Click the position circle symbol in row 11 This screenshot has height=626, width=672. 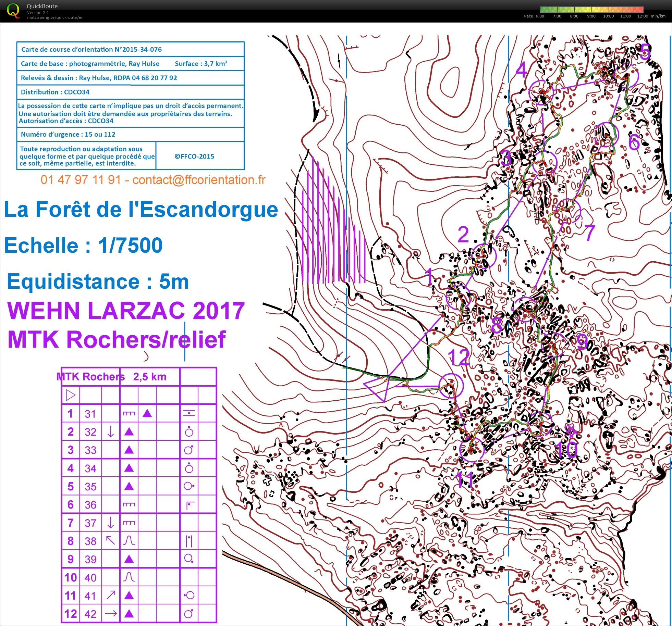coord(189,595)
